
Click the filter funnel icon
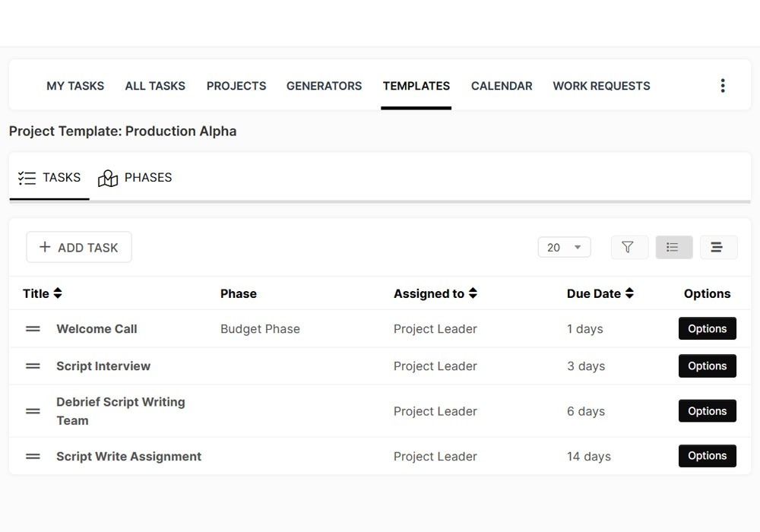tap(629, 247)
